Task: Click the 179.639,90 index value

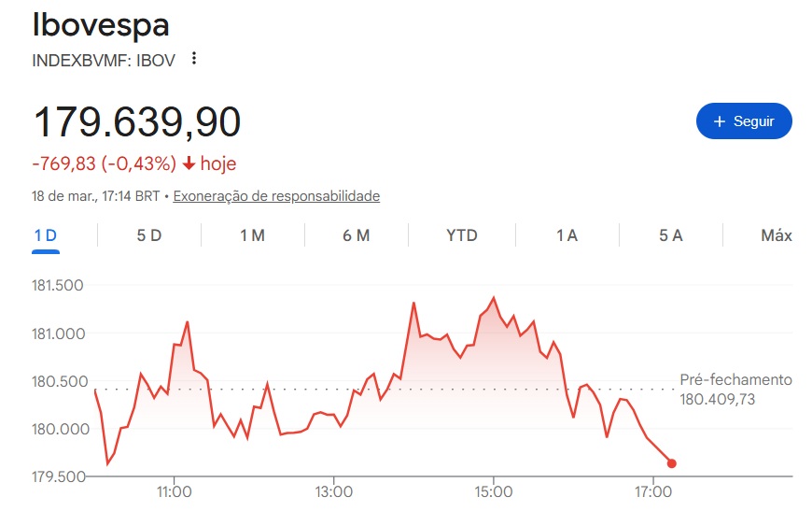Action: [x=136, y=122]
